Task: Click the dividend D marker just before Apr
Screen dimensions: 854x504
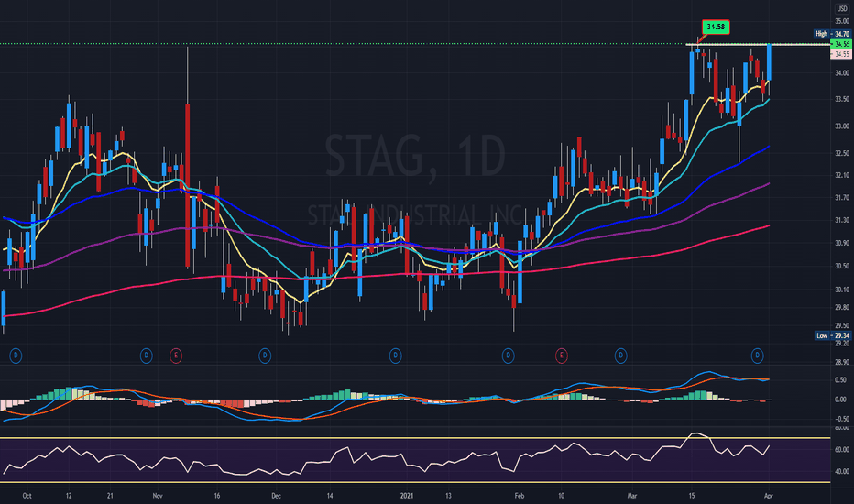Action: pos(757,356)
